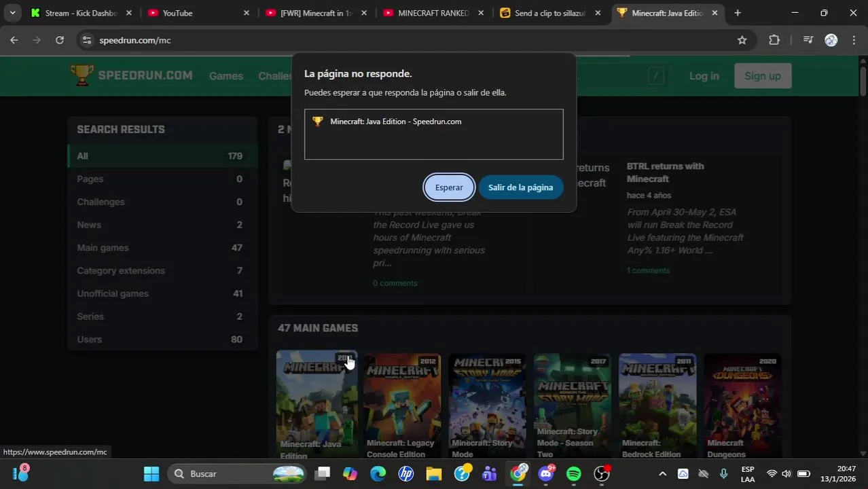The height and width of the screenshot is (489, 868).
Task: Open the widgets icon with badge 8
Action: (20, 473)
